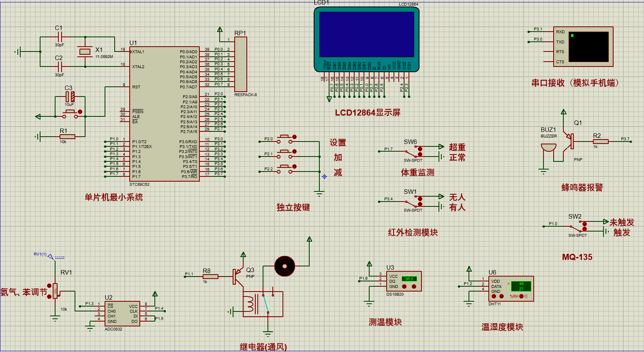Select the relay coil component
This screenshot has width=644, height=352.
coord(249,304)
